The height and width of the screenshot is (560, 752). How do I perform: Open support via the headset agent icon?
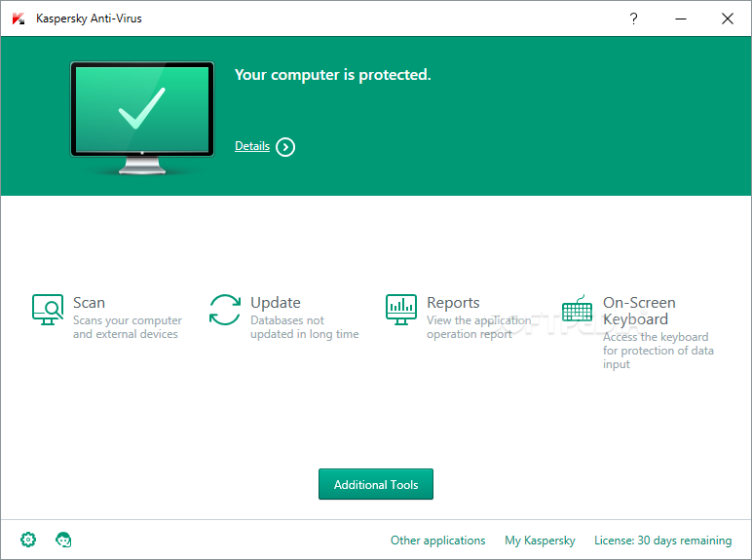tap(63, 540)
